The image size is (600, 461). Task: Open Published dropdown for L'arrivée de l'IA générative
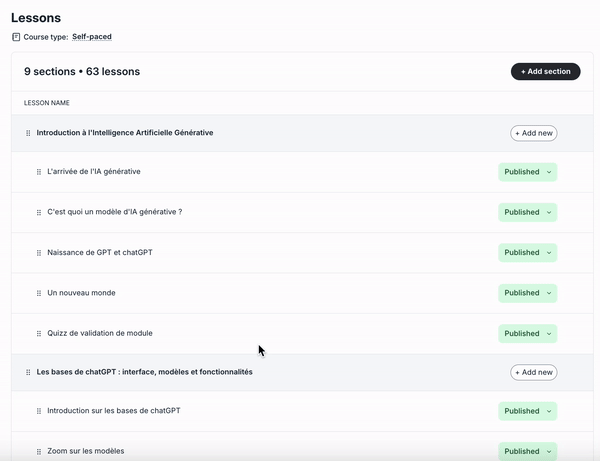coord(528,172)
